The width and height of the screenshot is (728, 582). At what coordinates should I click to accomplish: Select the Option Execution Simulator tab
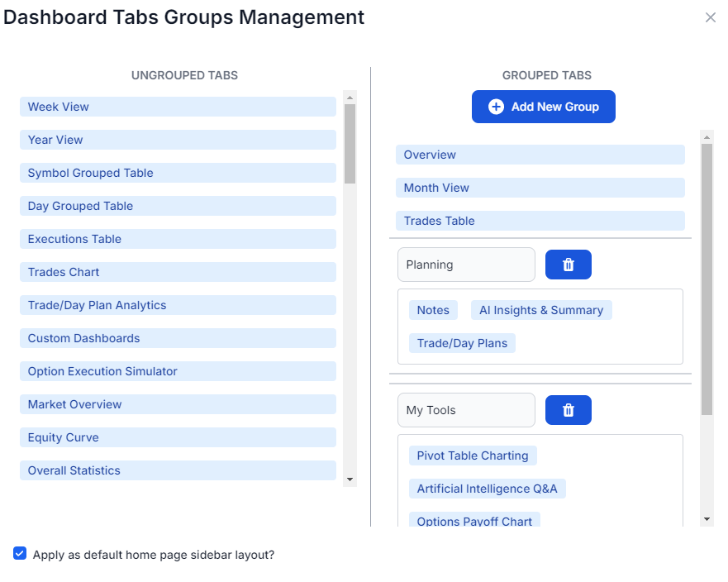tap(178, 371)
